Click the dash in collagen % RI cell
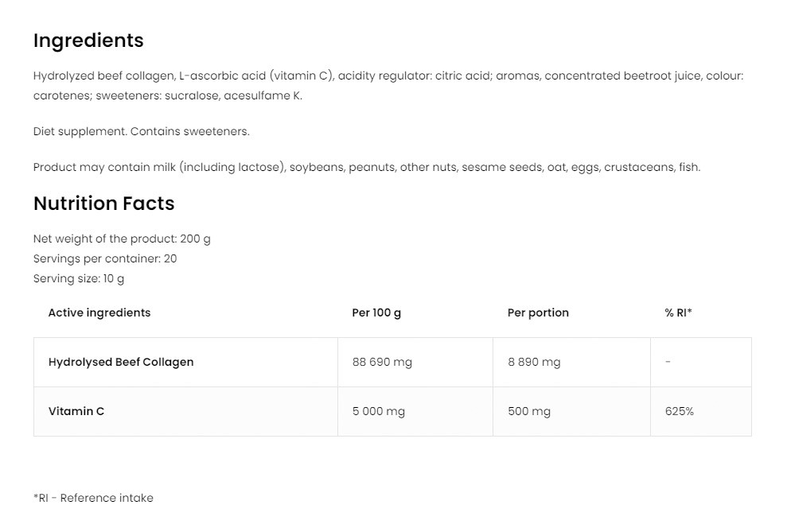787x532 pixels. [x=668, y=362]
